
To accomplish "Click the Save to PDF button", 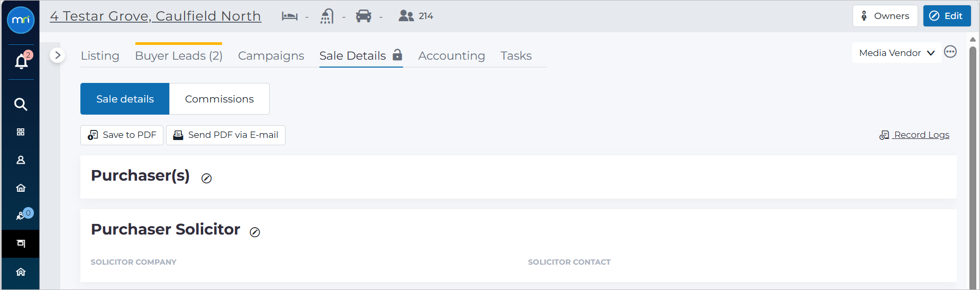I will [x=122, y=135].
